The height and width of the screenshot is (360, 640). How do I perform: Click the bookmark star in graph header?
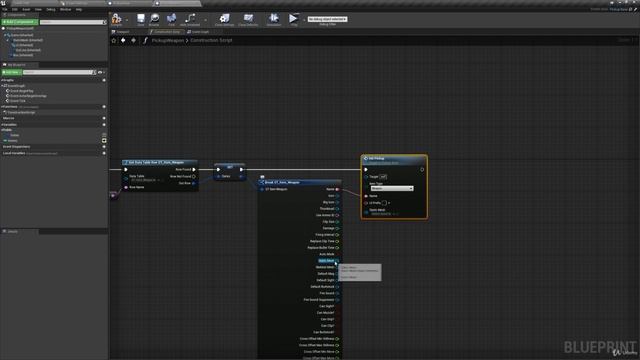coord(114,40)
